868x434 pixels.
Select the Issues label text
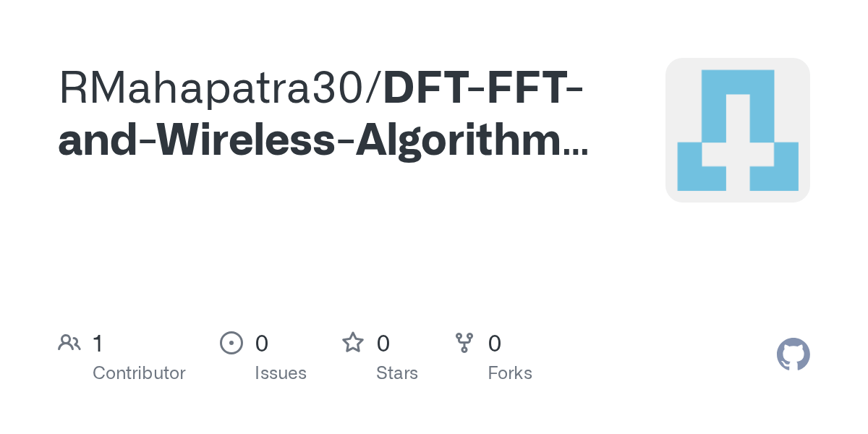point(281,373)
